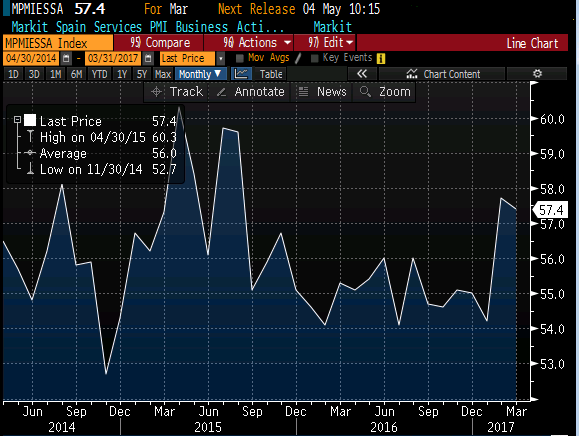This screenshot has height=436, width=579.
Task: Switch to the Table view
Action: click(x=271, y=74)
